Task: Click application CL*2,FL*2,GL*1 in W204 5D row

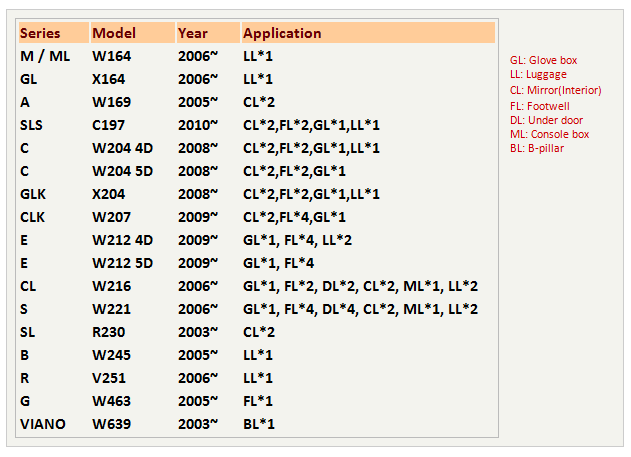Action: (295, 171)
